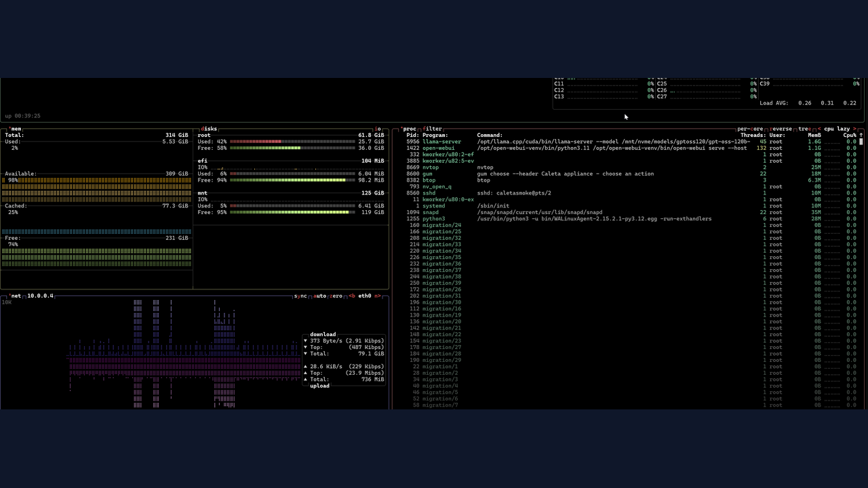Click the Cached 77.3 GiB value
This screenshot has width=868, height=488.
pyautogui.click(x=175, y=206)
